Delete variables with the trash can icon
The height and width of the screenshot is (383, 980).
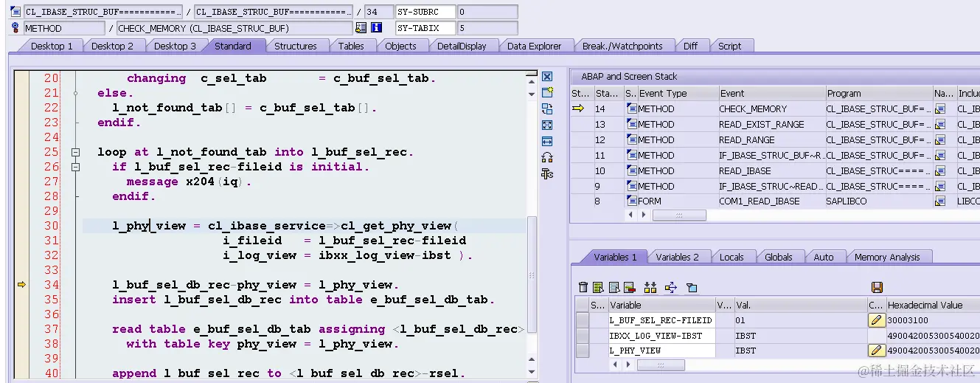[x=583, y=287]
